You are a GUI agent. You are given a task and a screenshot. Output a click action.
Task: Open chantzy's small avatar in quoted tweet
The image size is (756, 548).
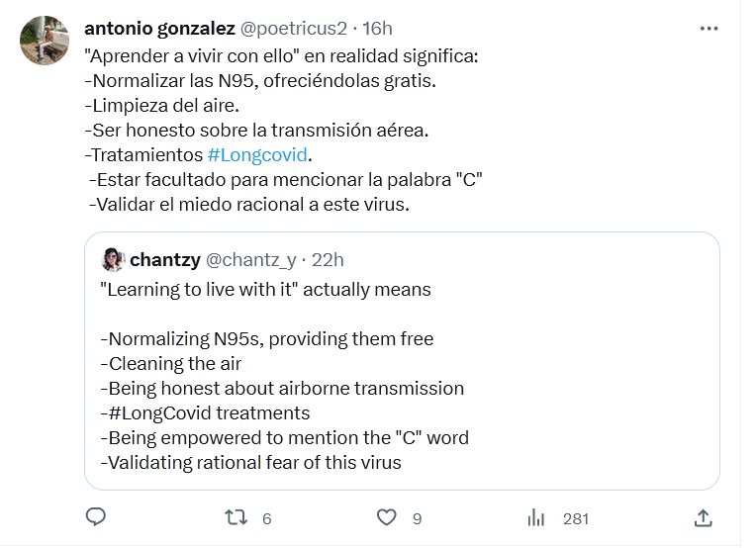(112, 259)
